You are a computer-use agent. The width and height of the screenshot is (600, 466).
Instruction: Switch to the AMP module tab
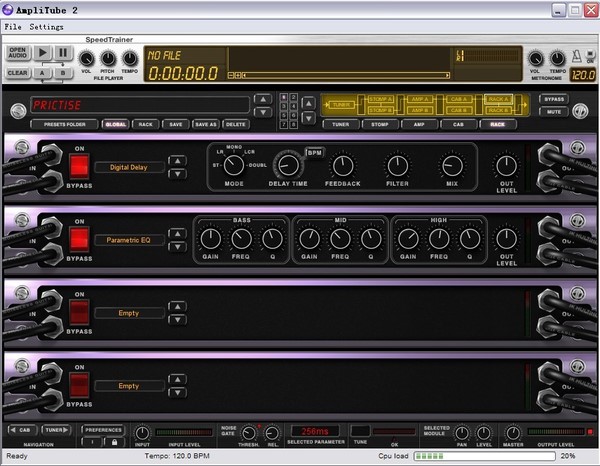[419, 124]
